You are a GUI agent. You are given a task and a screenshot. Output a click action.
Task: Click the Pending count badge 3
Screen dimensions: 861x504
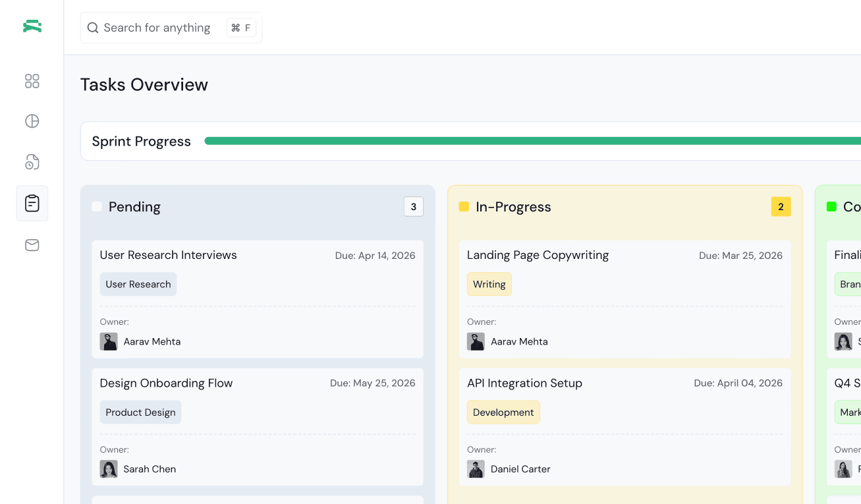click(414, 207)
